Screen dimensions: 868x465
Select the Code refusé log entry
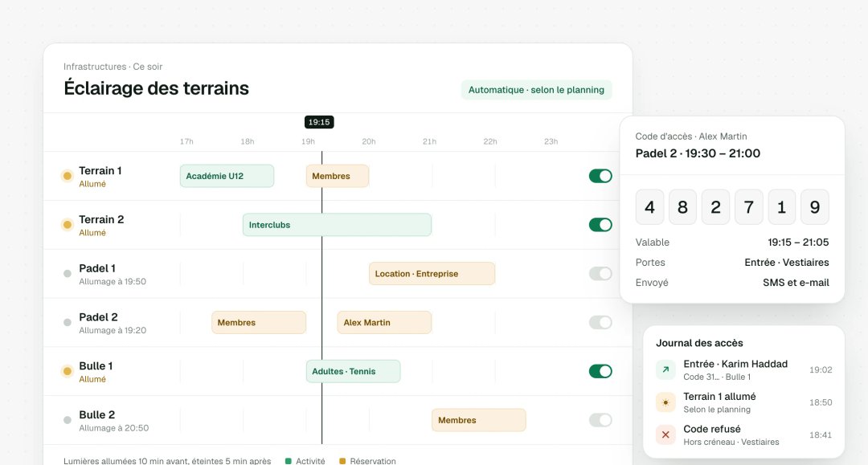(x=743, y=435)
